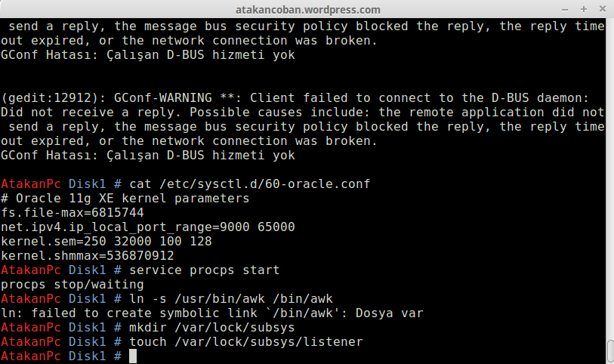Screen dimensions: 614x364
Task: Click the 'touch /var/lock/subsys/listener' command
Action: [246, 341]
